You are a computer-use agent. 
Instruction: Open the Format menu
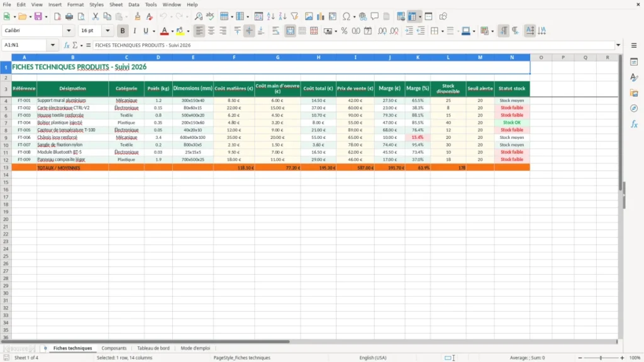(x=75, y=4)
